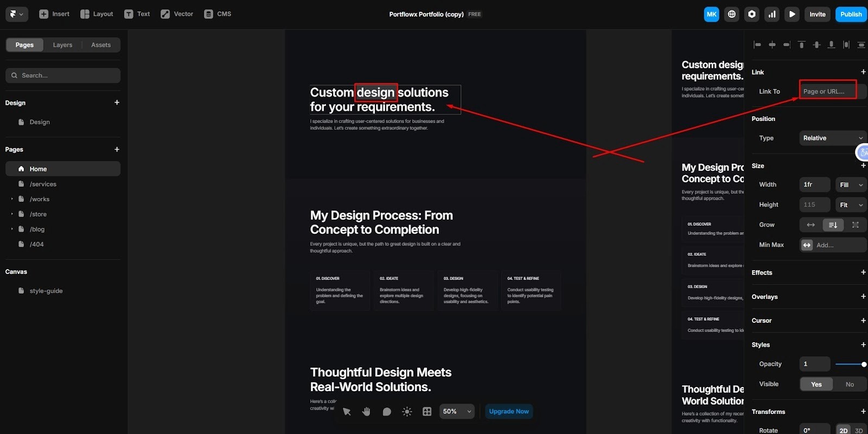
Task: Add a Style with plus icon
Action: [863, 344]
